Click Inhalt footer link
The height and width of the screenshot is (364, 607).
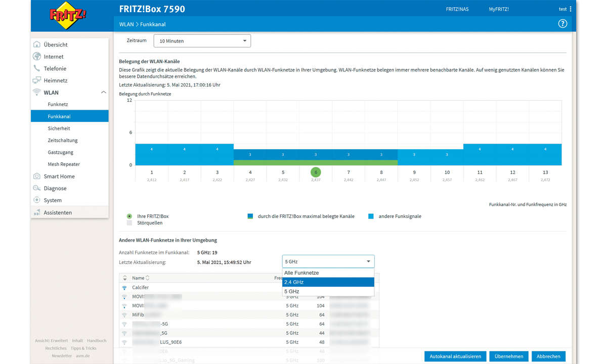click(77, 341)
